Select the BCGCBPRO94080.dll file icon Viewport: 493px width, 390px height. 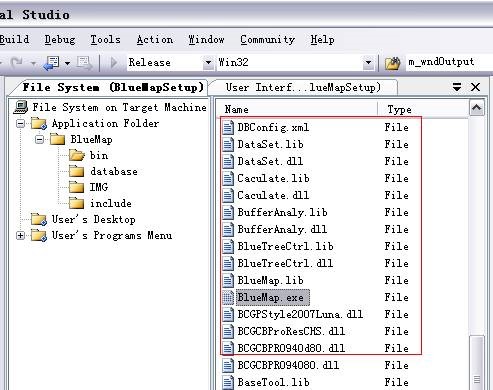pos(228,366)
